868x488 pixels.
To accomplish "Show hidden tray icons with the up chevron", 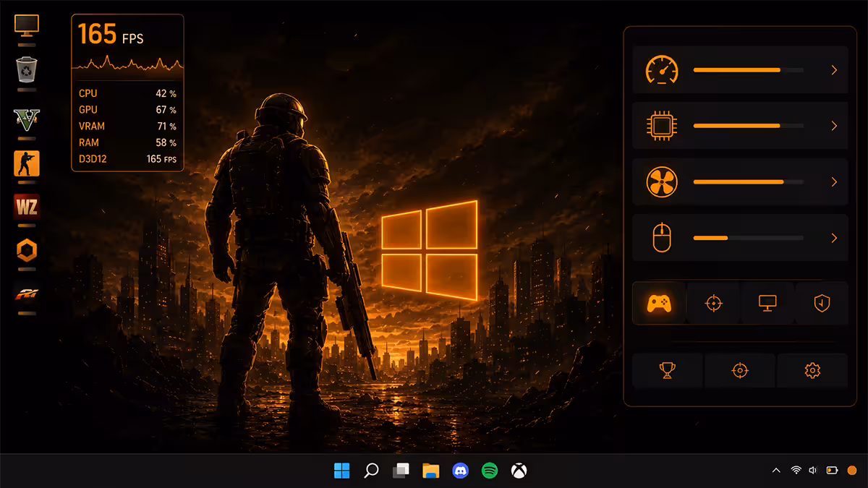I will point(776,471).
